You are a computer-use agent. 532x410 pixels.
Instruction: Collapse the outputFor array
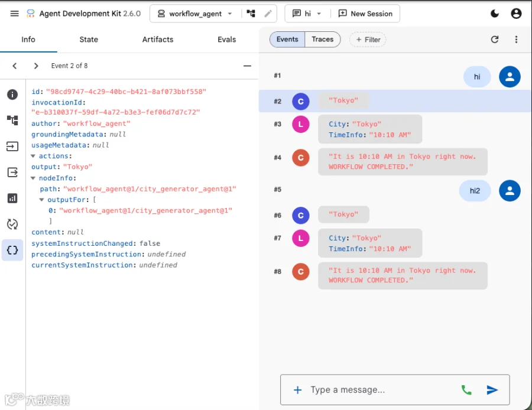point(41,200)
